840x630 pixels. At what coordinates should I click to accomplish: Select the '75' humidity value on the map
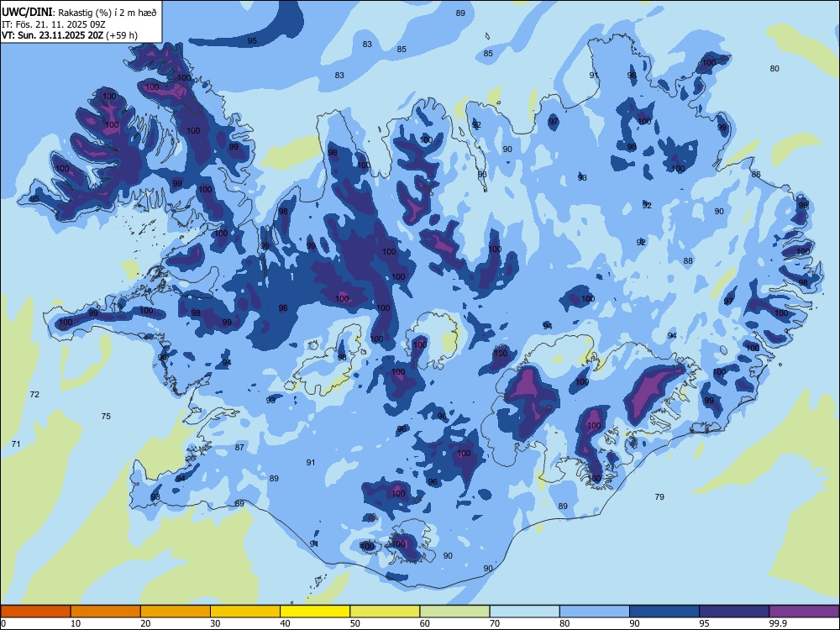point(106,417)
